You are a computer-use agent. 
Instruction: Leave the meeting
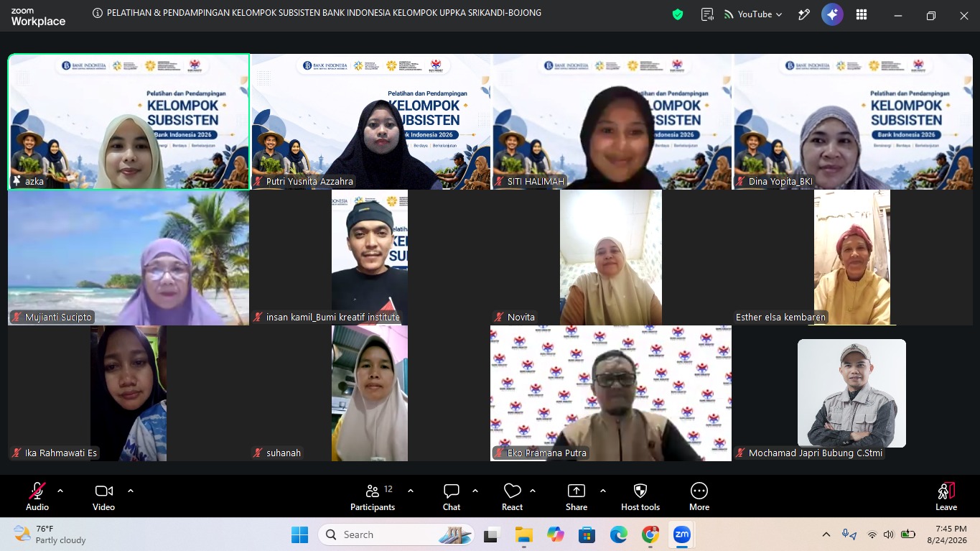[x=946, y=497]
